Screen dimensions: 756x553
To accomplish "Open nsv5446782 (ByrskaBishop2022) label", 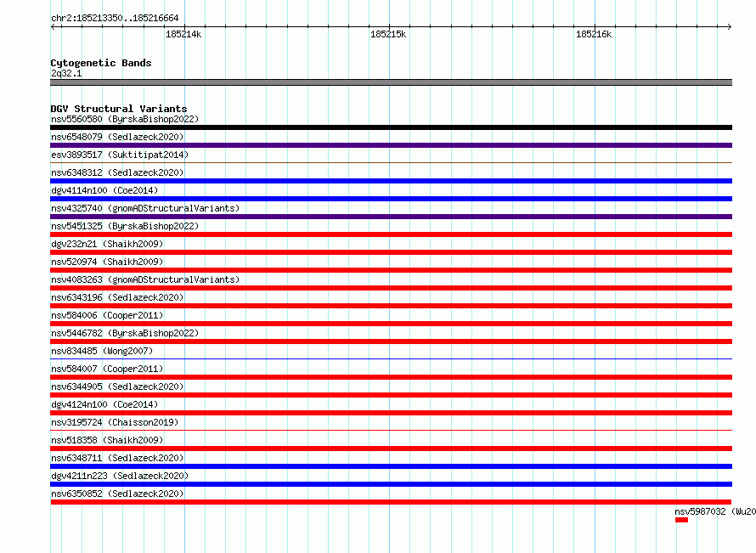I will coord(125,333).
